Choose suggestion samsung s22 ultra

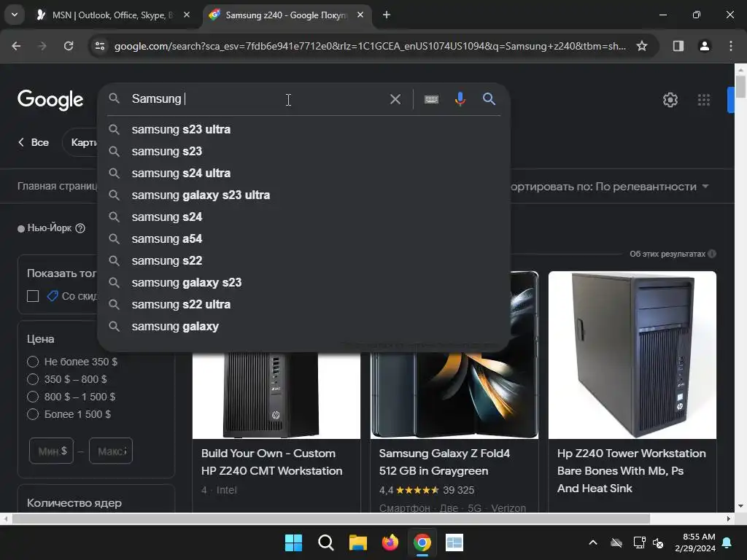tap(303, 305)
